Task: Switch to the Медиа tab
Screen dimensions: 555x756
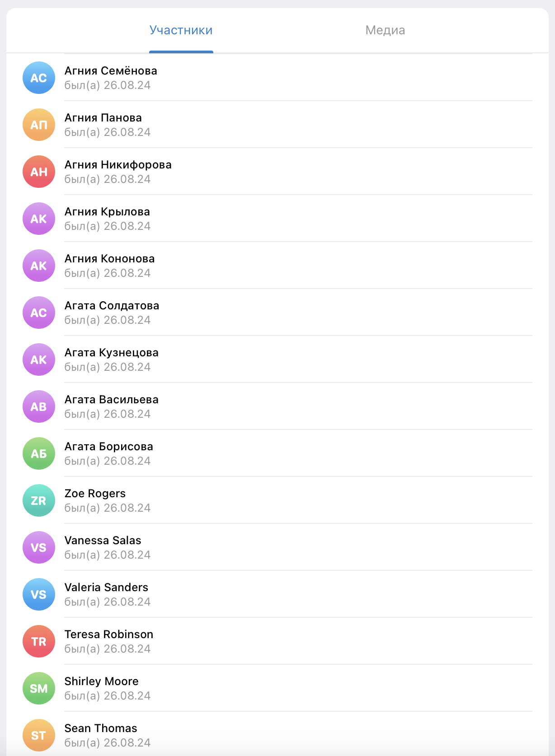Action: 385,30
